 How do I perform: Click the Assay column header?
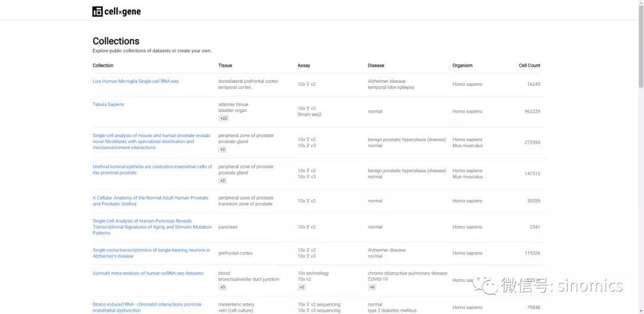tap(304, 66)
